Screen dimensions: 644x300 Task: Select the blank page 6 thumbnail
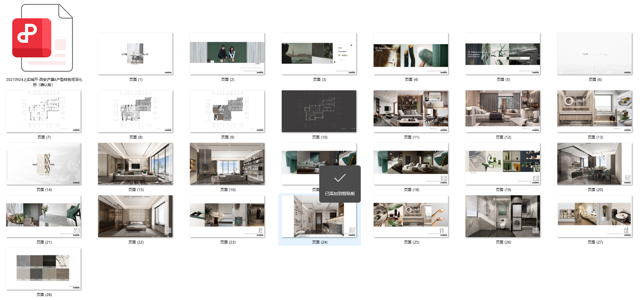click(x=595, y=54)
